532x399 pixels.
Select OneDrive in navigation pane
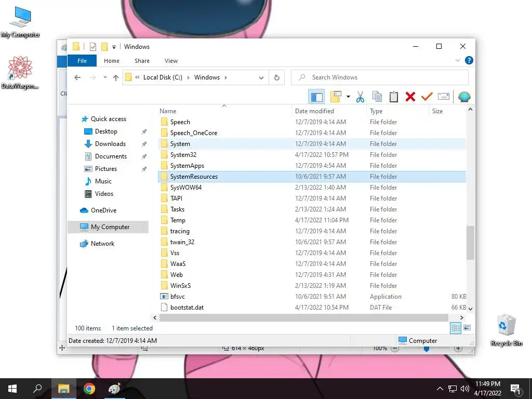103,210
